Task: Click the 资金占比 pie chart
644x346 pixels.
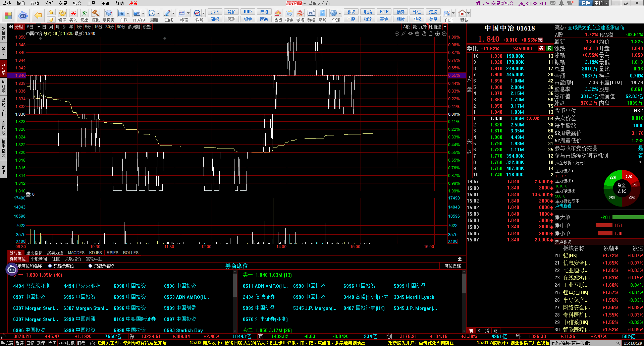Action: click(x=622, y=188)
